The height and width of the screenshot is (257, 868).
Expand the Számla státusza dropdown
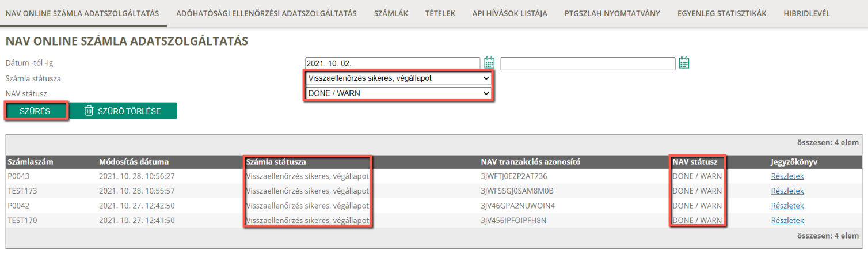tap(398, 78)
